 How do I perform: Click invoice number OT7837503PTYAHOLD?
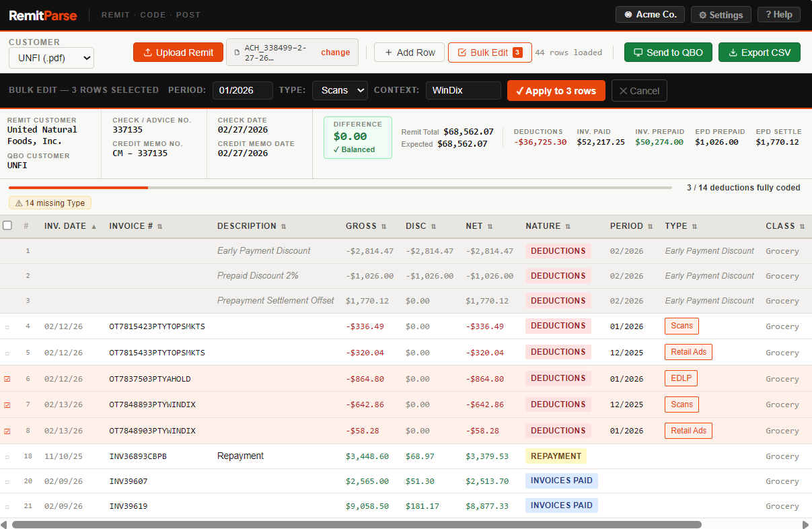click(x=150, y=379)
